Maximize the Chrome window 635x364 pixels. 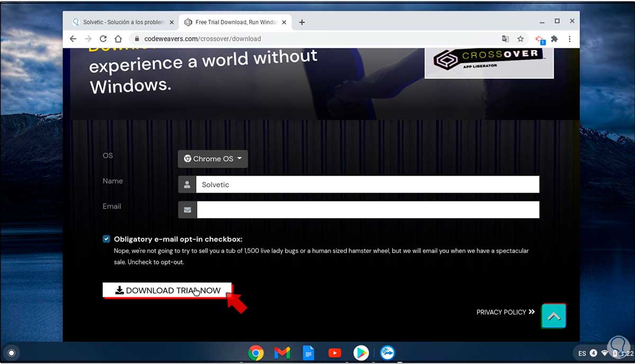click(557, 21)
